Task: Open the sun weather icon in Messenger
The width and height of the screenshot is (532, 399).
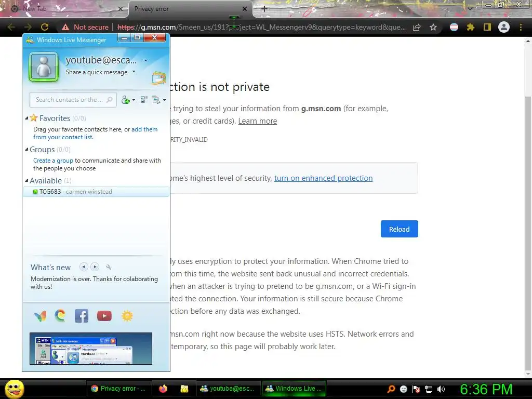Action: (127, 316)
